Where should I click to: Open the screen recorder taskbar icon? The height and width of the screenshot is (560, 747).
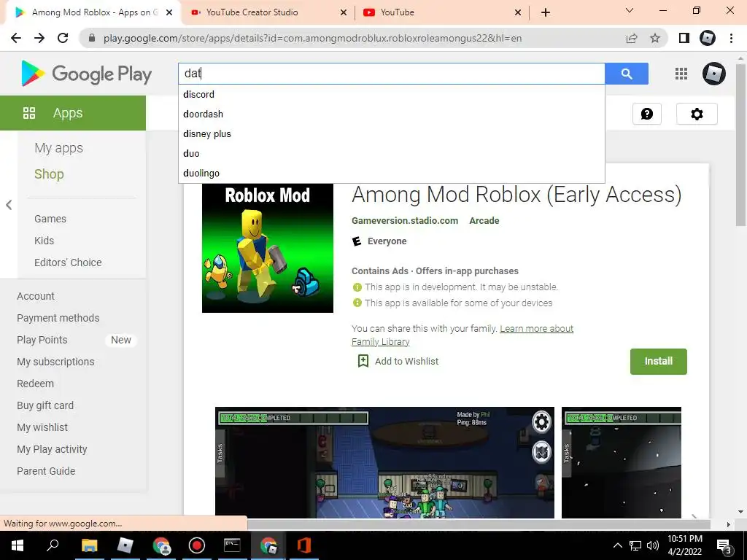196,545
